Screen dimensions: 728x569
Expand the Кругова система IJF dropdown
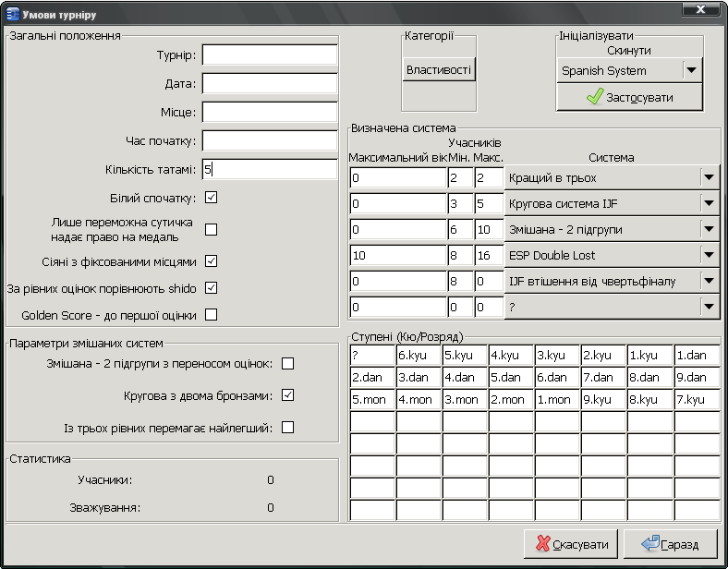709,203
